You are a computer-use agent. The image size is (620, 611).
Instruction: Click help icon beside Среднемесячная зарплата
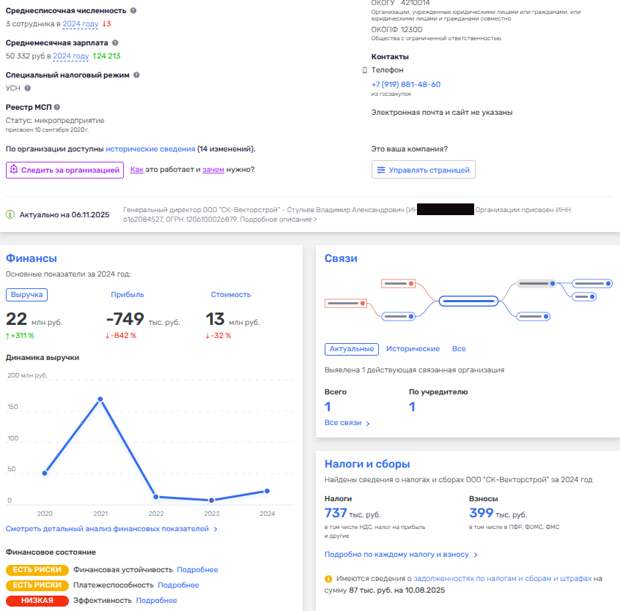(x=115, y=43)
